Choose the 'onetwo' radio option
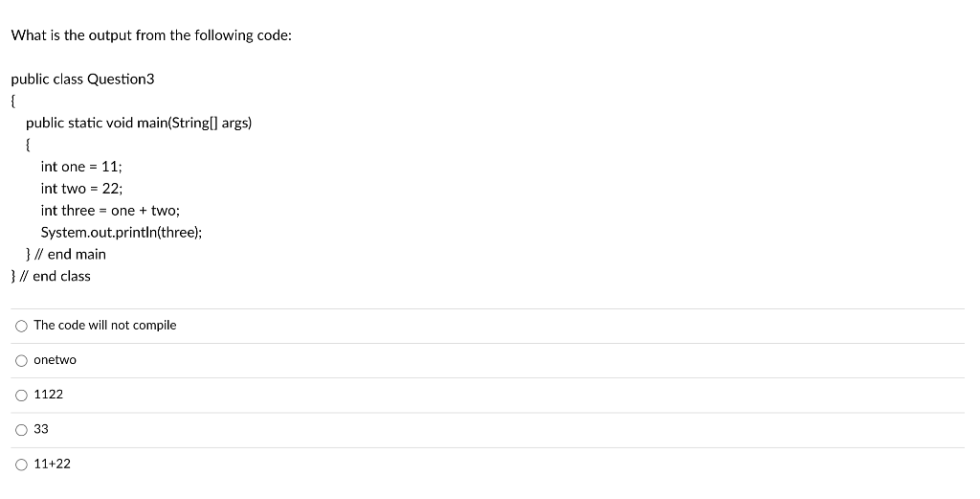This screenshot has width=980, height=499. [x=21, y=360]
